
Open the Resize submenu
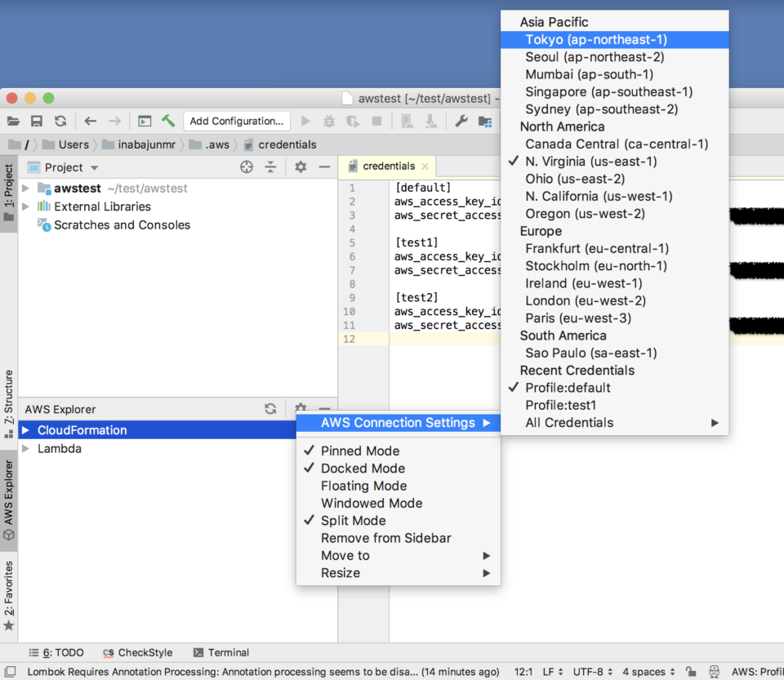pos(399,573)
